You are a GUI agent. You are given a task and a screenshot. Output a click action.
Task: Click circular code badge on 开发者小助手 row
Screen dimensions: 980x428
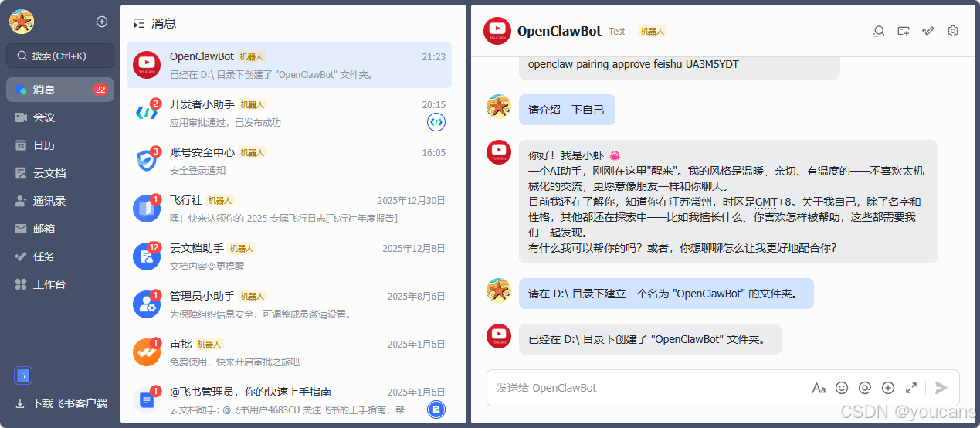[x=436, y=122]
